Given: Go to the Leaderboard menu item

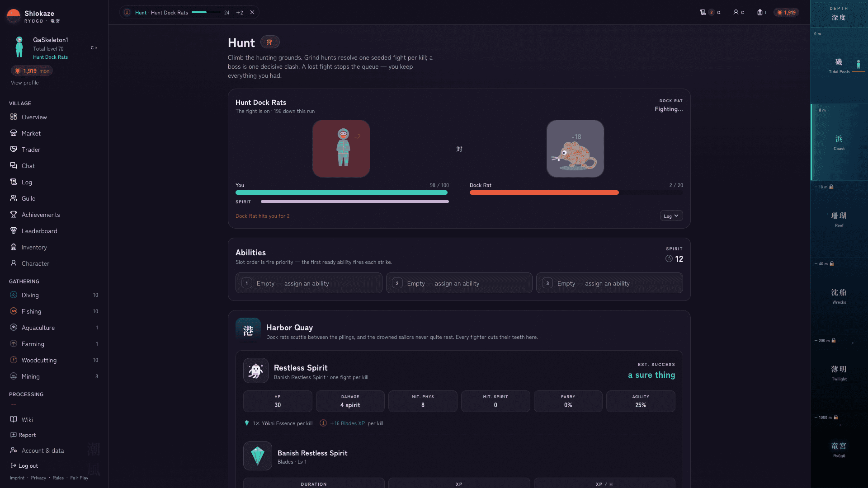Looking at the screenshot, I should tap(54, 231).
